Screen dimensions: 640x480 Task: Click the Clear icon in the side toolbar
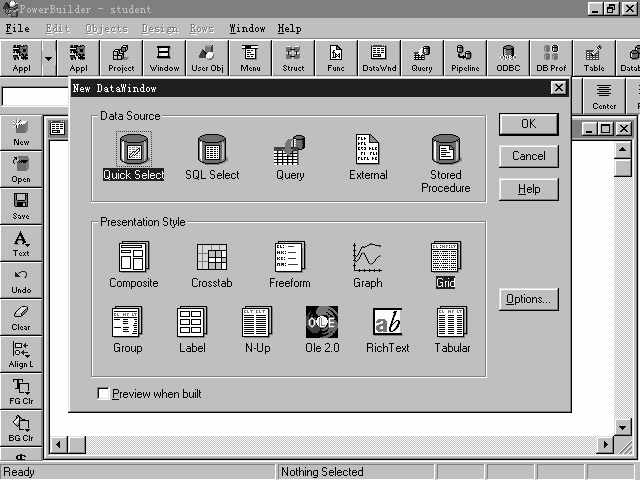21,318
